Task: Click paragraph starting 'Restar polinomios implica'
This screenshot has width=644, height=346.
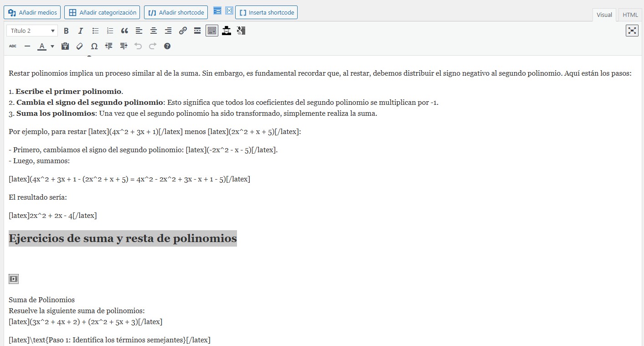Action: pyautogui.click(x=320, y=73)
